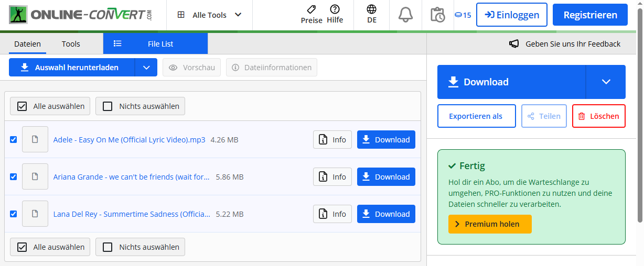Open Adele - Easy On Me mp3 link
Viewport: 644px width, 266px height.
coord(130,140)
